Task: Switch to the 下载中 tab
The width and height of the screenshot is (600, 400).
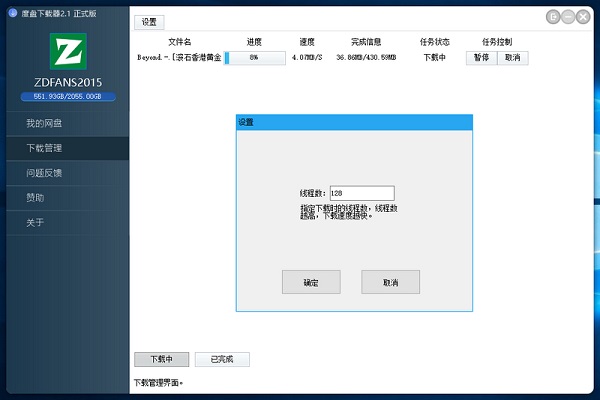Action: point(161,359)
